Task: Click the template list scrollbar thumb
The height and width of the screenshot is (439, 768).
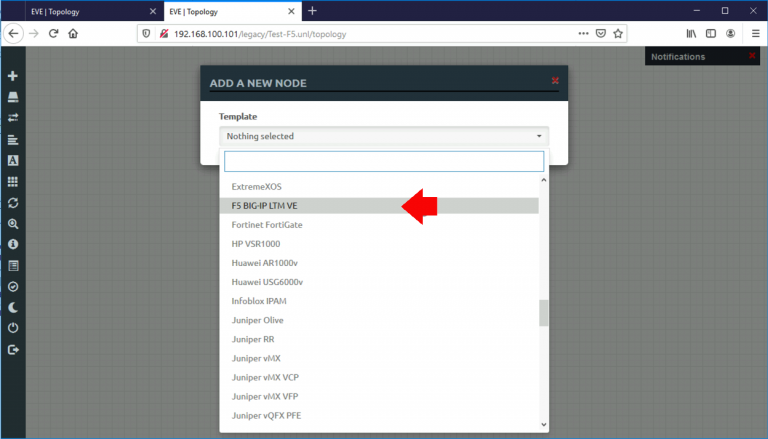Action: tap(544, 313)
